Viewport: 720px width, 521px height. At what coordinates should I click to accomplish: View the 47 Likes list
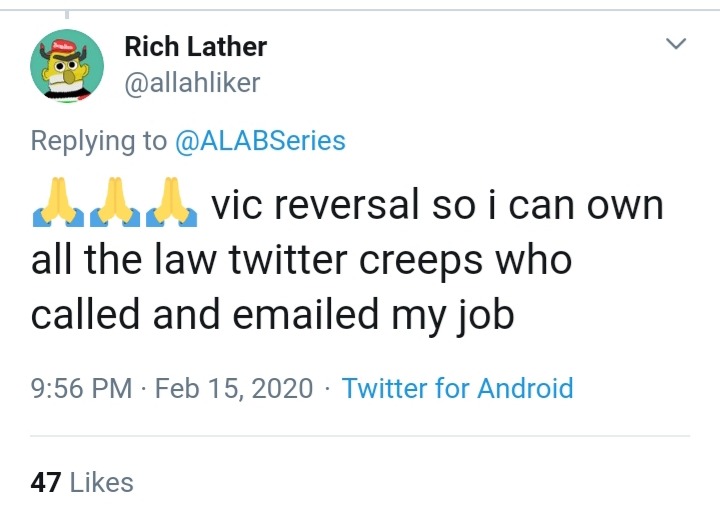[x=82, y=482]
